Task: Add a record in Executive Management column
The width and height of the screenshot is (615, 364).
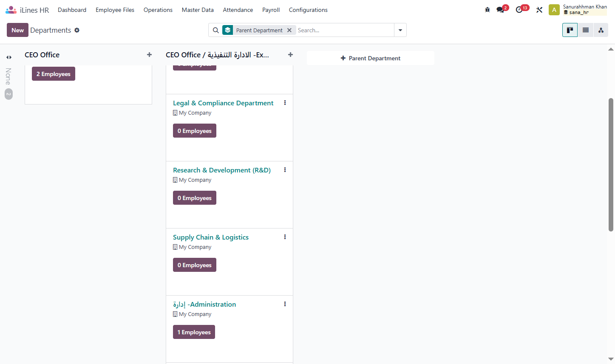Action: coord(290,55)
